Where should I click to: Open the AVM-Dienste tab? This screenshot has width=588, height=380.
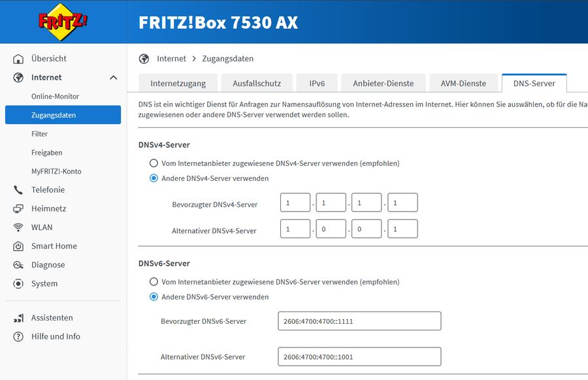tap(463, 84)
